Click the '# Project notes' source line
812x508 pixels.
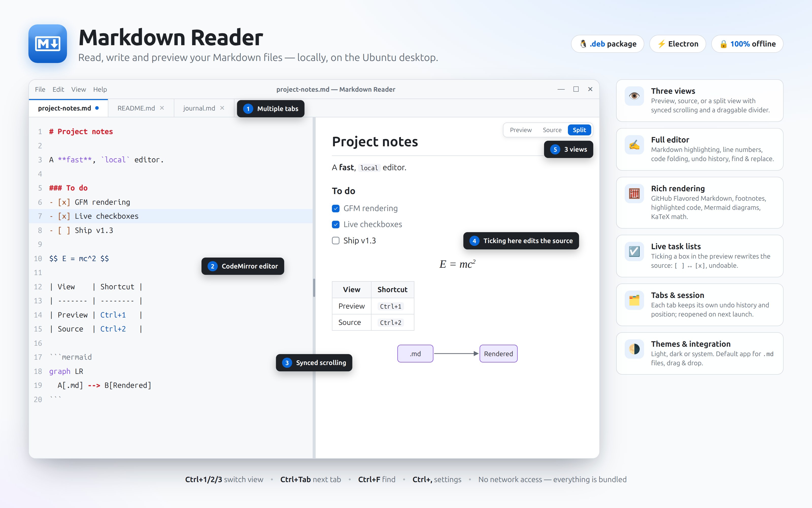81,132
